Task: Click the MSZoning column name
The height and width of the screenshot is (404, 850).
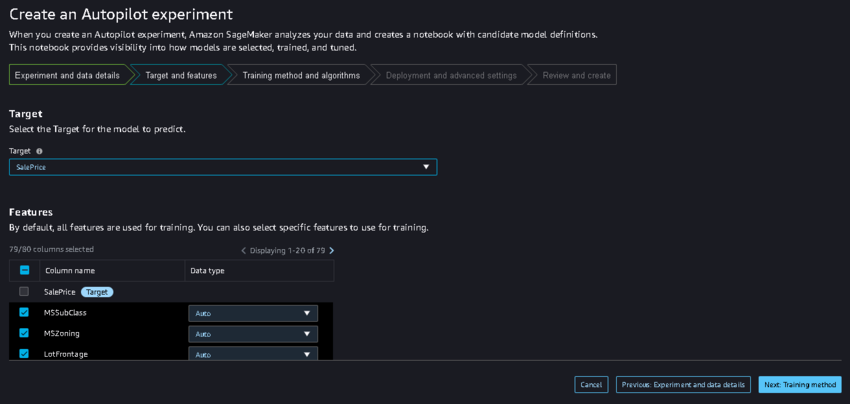Action: [61, 334]
